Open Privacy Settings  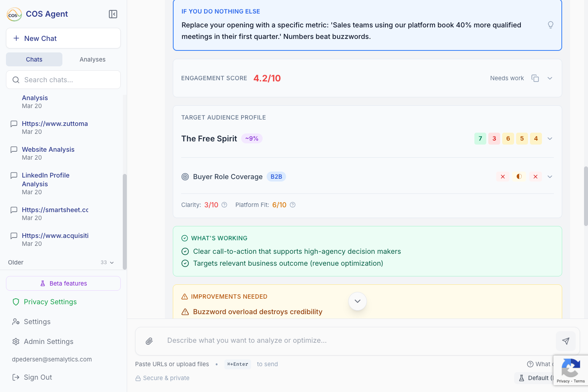point(50,302)
